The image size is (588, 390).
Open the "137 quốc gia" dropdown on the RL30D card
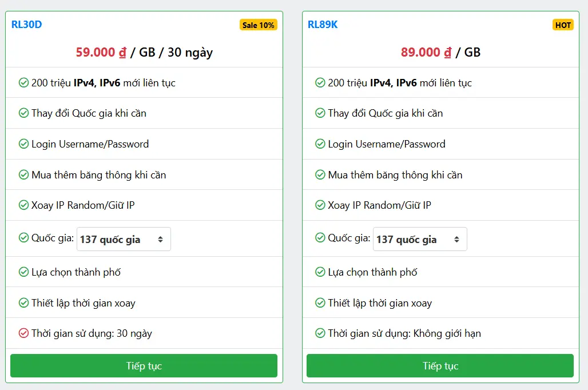point(124,239)
